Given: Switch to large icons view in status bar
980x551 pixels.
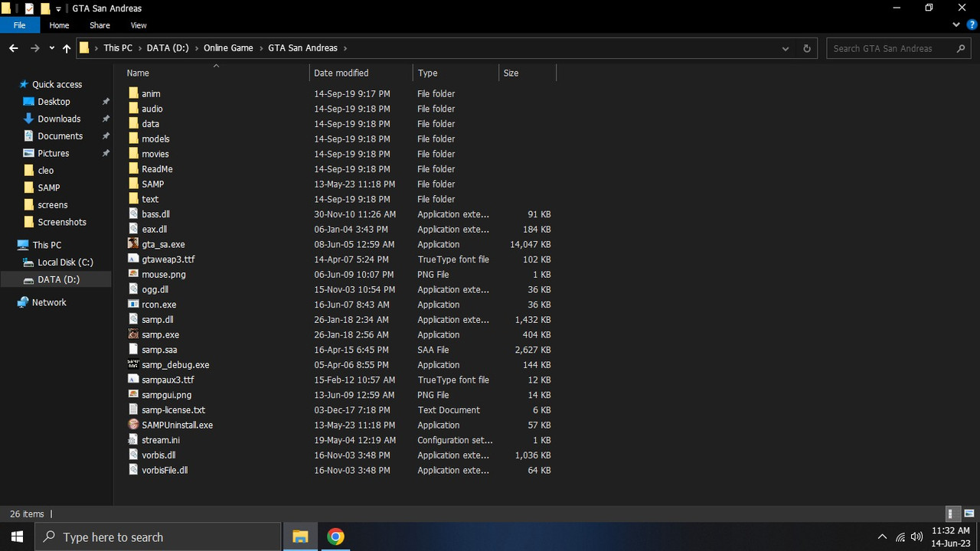Looking at the screenshot, I should tap(969, 514).
